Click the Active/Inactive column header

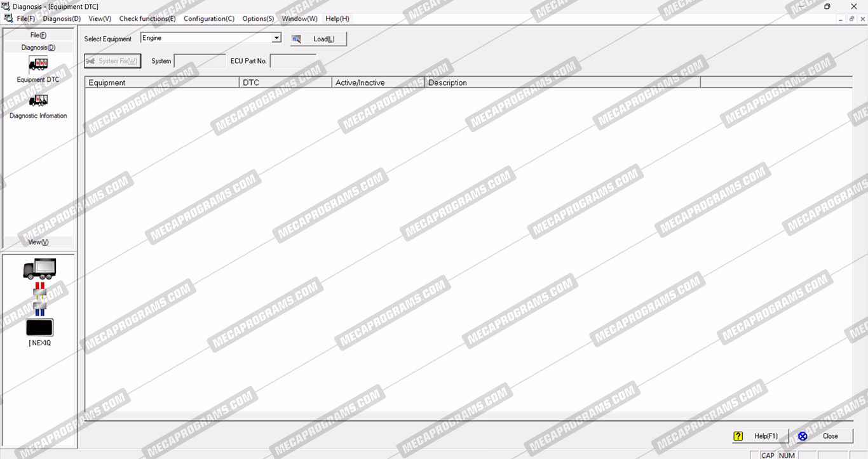(x=378, y=83)
